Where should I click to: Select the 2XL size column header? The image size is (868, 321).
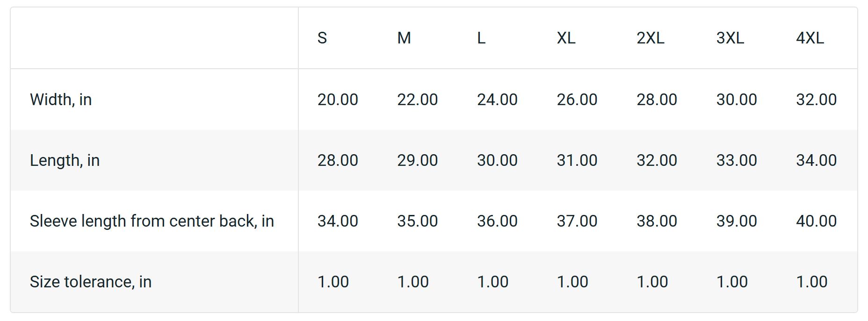[650, 38]
